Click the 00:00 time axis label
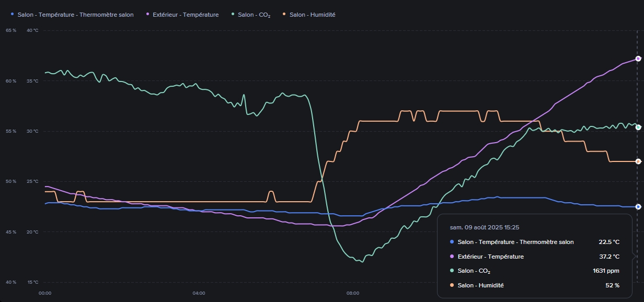The image size is (644, 302). (45, 293)
